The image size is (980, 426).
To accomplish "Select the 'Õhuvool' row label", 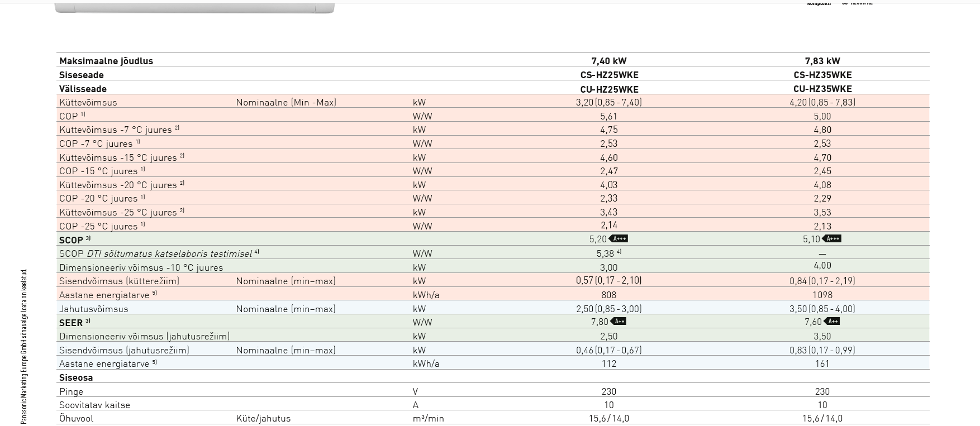I will (x=76, y=418).
